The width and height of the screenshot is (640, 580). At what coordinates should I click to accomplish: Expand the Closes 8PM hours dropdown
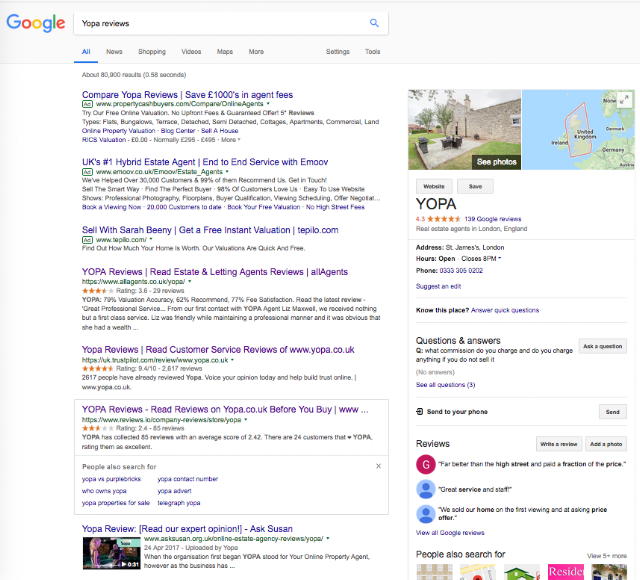(x=500, y=258)
